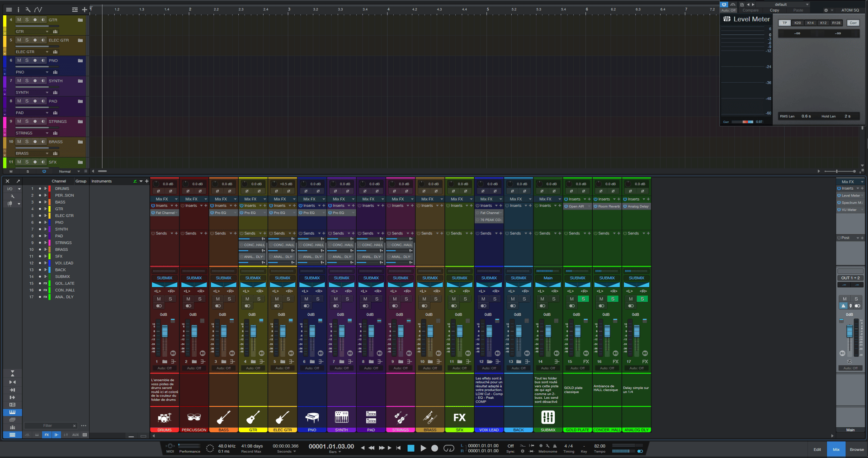This screenshot has width=868, height=458.
Task: Toggle Solo on the GOLD PLATE channel
Action: click(583, 299)
